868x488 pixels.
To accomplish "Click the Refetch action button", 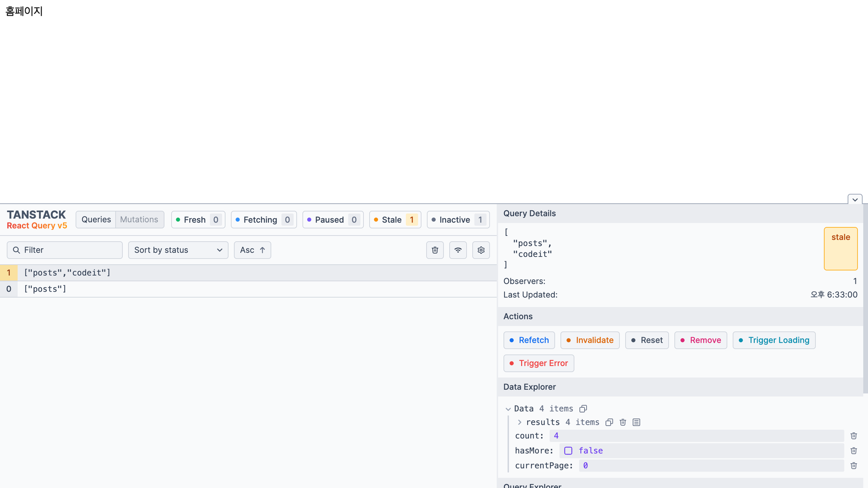I will 529,340.
